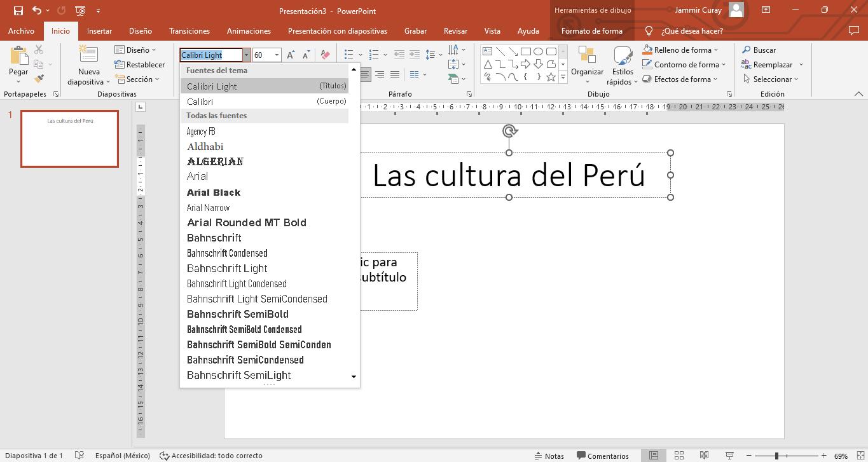The image size is (868, 462).
Task: Click the Clear all formatting eraser icon
Action: pos(325,55)
